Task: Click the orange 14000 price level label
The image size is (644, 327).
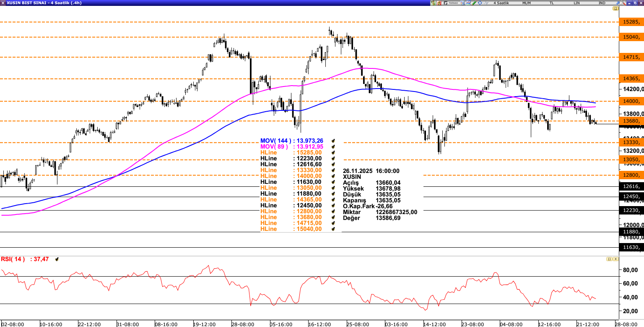Action: click(631, 101)
